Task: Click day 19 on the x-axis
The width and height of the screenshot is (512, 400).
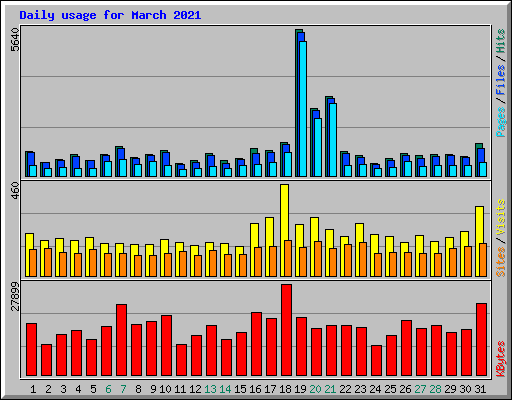Action: tap(300, 389)
